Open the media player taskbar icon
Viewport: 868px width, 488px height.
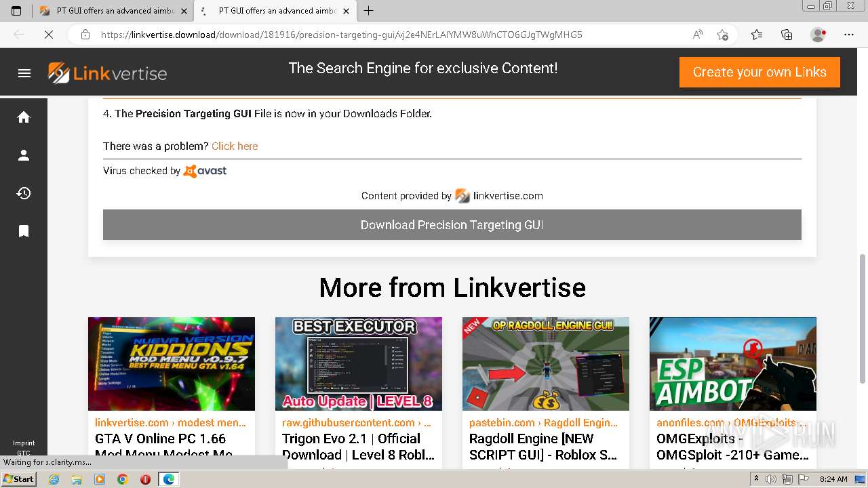tap(100, 479)
